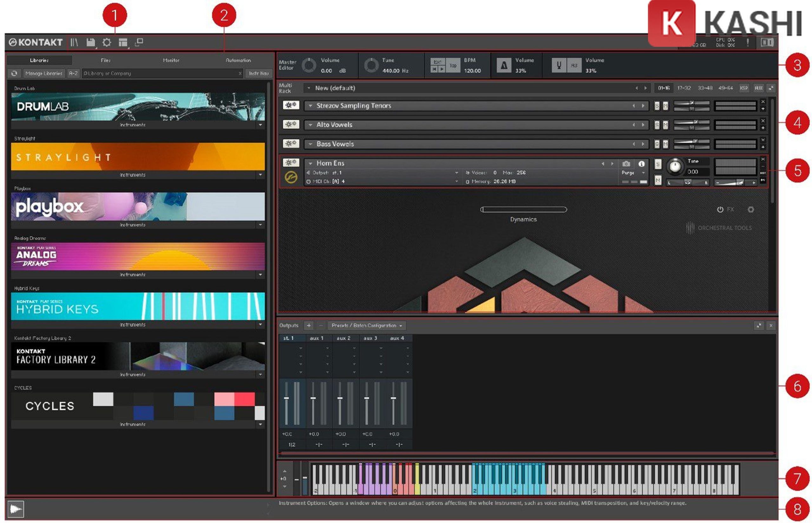Switch to the Automation tab
Screen dimensions: 812x523
point(238,61)
